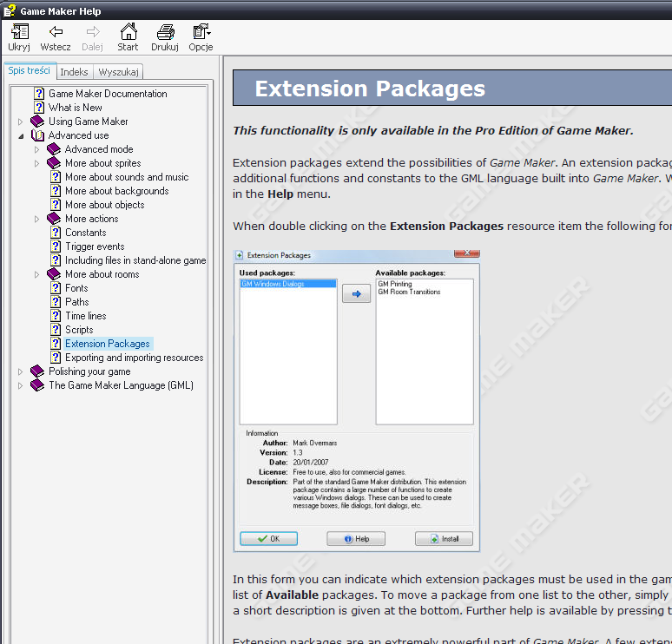Click the Drukuj printer icon
This screenshot has height=644, width=672.
click(x=165, y=32)
